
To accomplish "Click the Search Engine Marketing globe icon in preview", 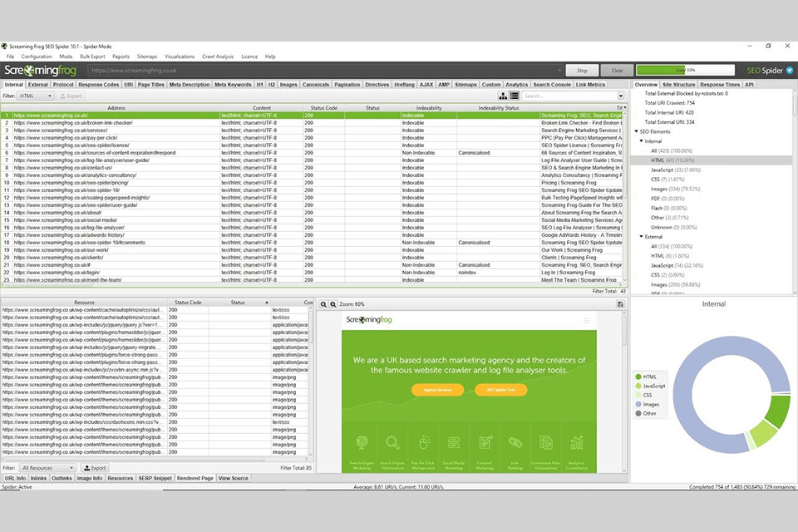I will pos(362,442).
